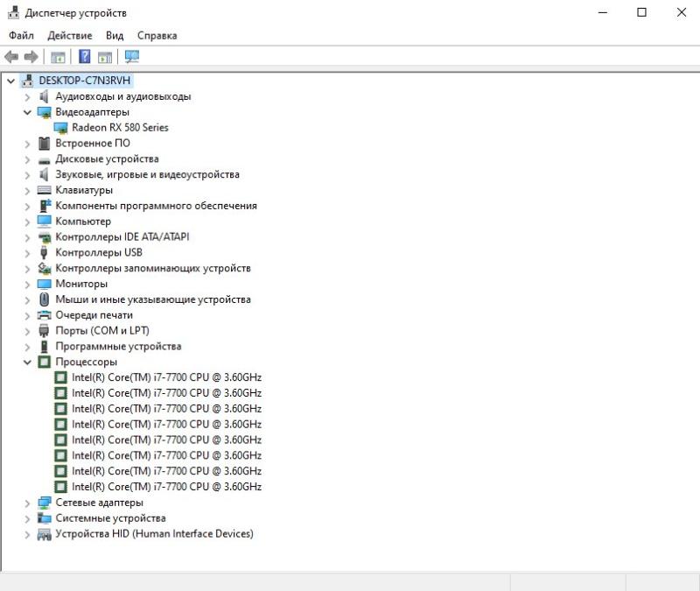
Task: Expand the Дисковые устройства category
Action: [x=27, y=159]
